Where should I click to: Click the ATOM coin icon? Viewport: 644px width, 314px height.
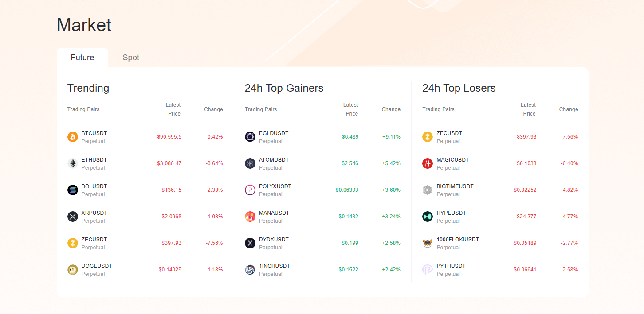[250, 163]
